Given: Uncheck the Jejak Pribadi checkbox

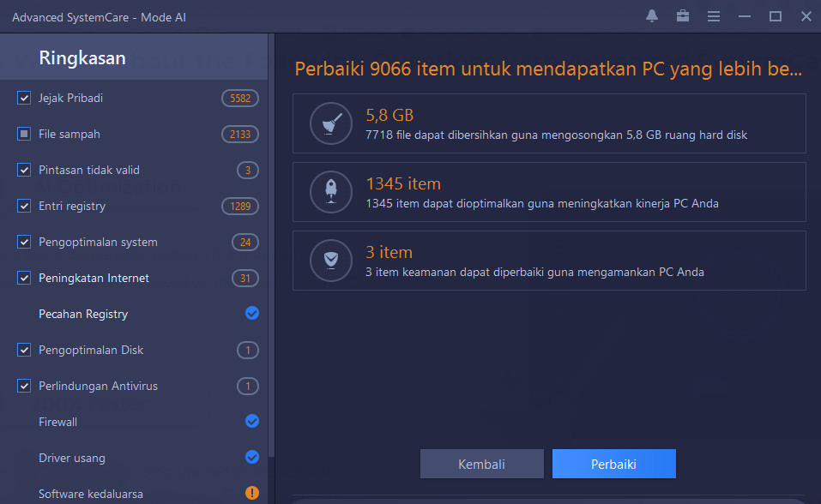Looking at the screenshot, I should click(23, 98).
